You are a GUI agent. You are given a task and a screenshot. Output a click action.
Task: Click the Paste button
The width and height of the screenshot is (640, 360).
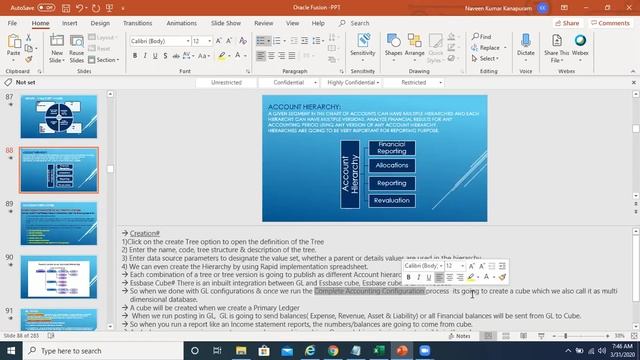coord(13,46)
